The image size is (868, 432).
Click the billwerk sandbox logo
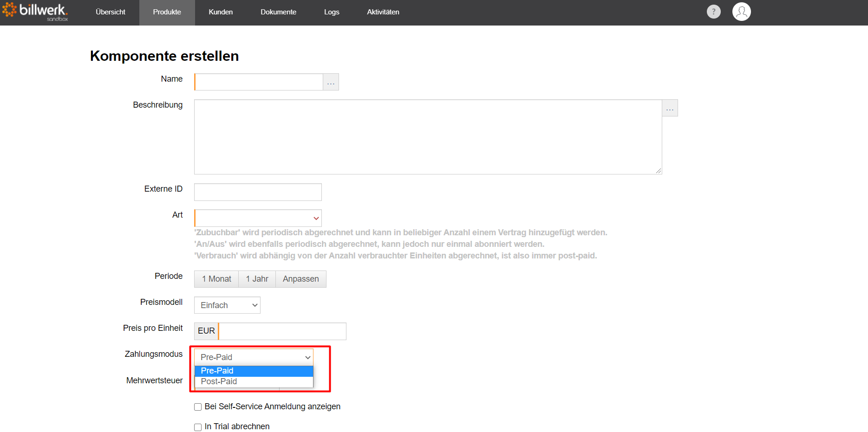pyautogui.click(x=35, y=12)
